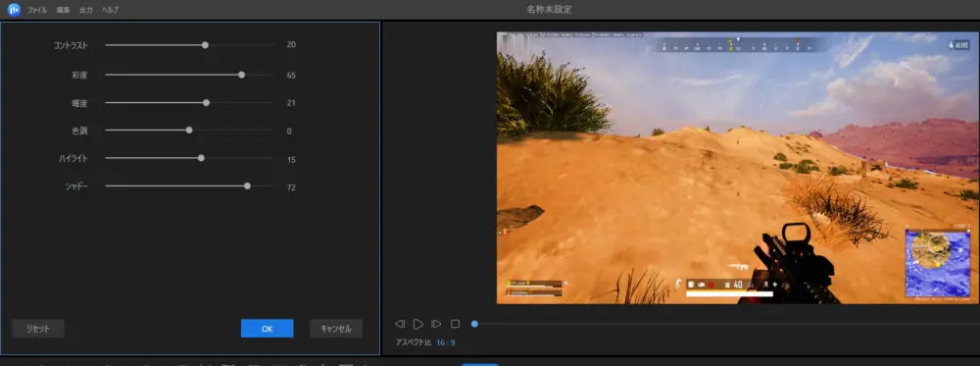The image size is (980, 366).
Task: Stop playback with the square icon
Action: pos(455,324)
